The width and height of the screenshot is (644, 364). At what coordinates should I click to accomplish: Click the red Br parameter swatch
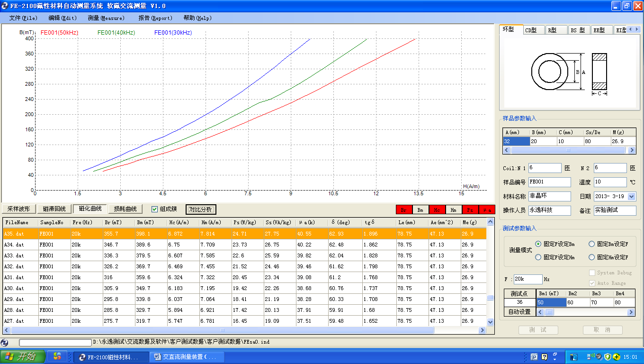tap(404, 210)
